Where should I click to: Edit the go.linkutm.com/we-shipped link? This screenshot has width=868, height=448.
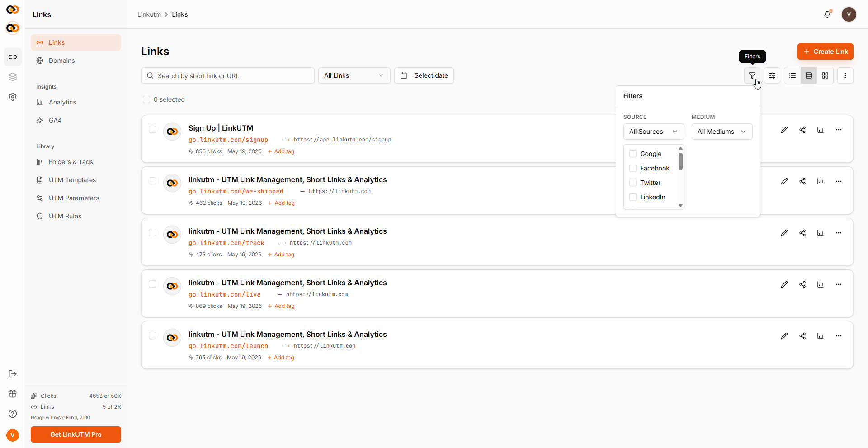coord(784,181)
